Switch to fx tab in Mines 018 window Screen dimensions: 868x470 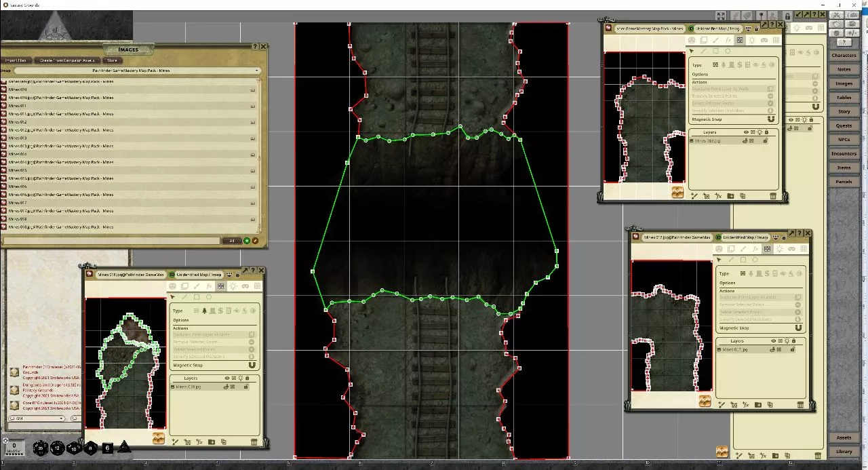click(208, 286)
